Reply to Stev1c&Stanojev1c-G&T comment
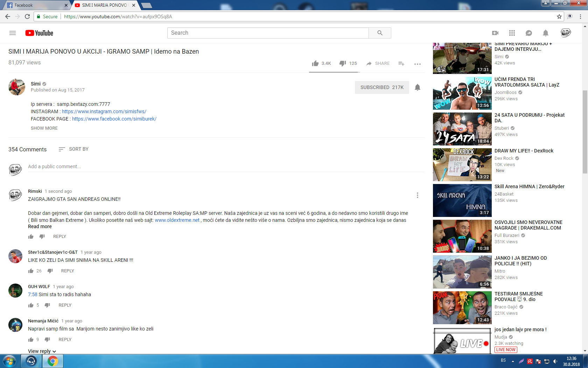588x368 pixels. (68, 271)
